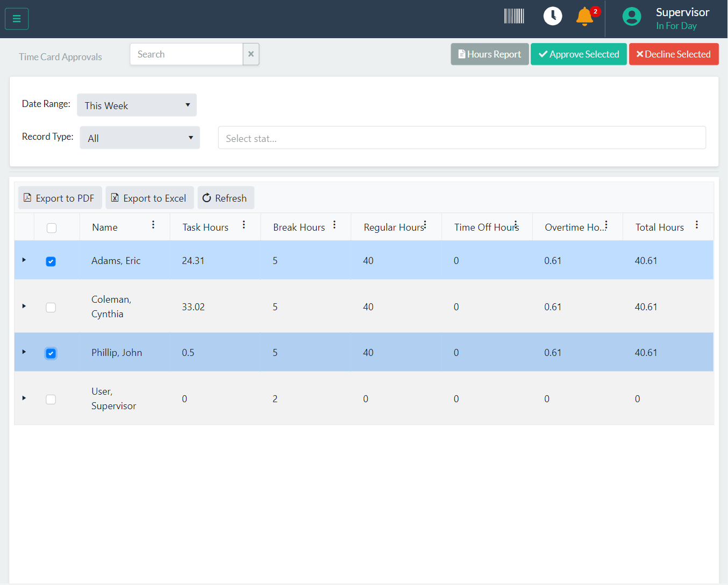Uncheck the Adams, Eric row checkbox
728x585 pixels.
(51, 261)
